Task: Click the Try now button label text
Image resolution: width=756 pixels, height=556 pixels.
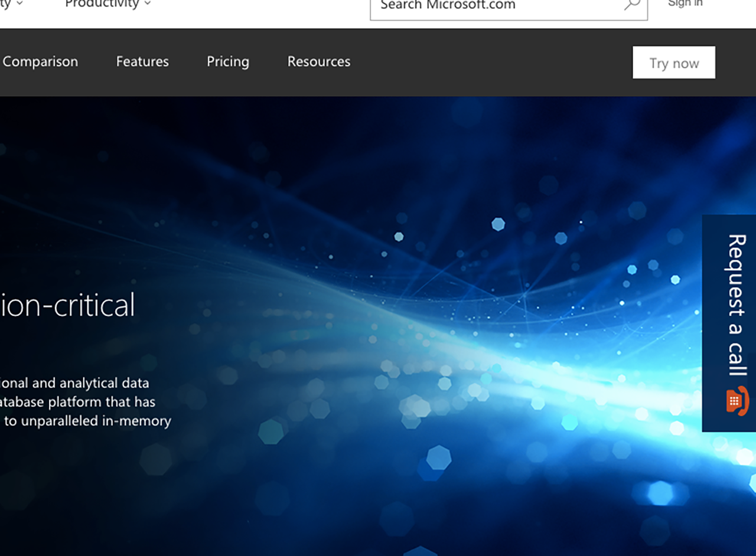Action: pos(674,62)
